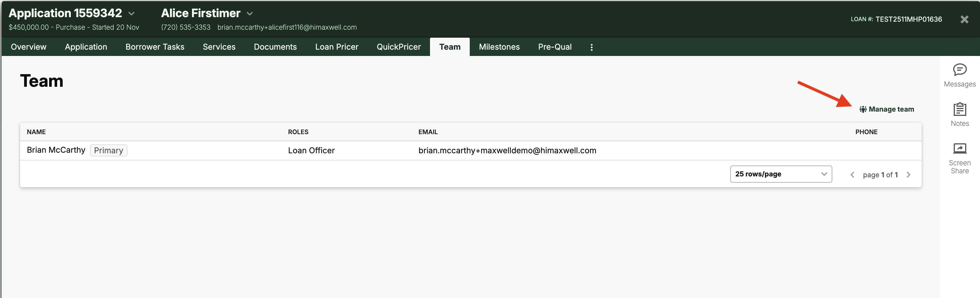
Task: Open the Notes clipboard icon
Action: (x=959, y=110)
